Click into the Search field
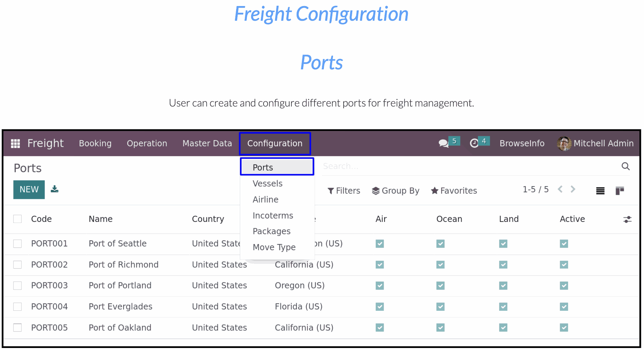Image resolution: width=644 pixels, height=350 pixels. tap(470, 166)
